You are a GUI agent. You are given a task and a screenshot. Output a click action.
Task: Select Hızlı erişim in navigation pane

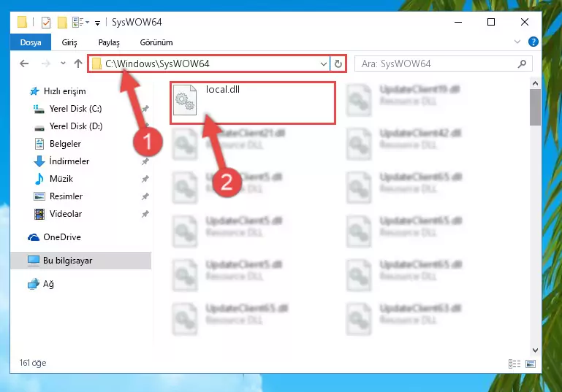coord(64,91)
